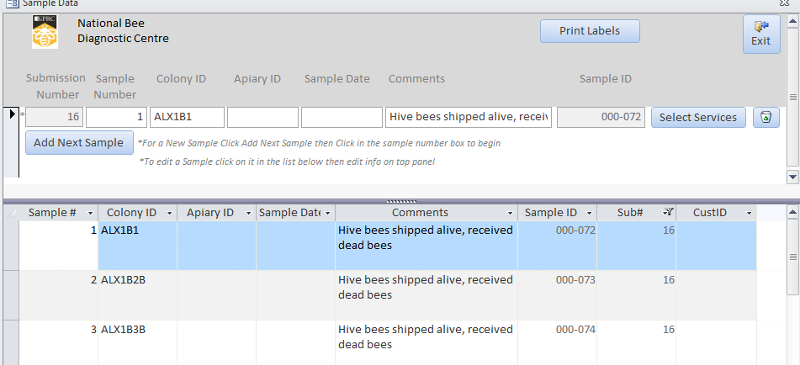Click the empty Sample Date input box
This screenshot has height=365, width=800.
[342, 117]
